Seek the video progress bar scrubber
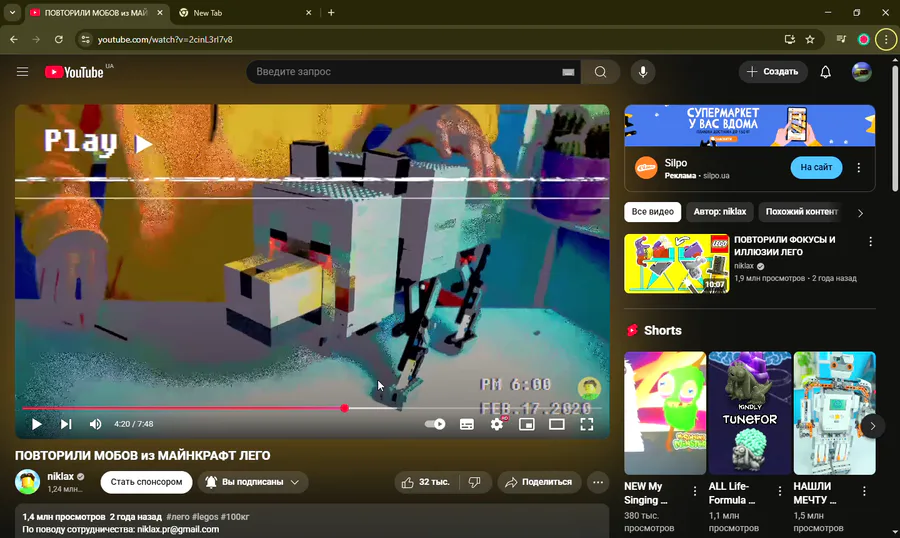This screenshot has height=538, width=900. [344, 408]
